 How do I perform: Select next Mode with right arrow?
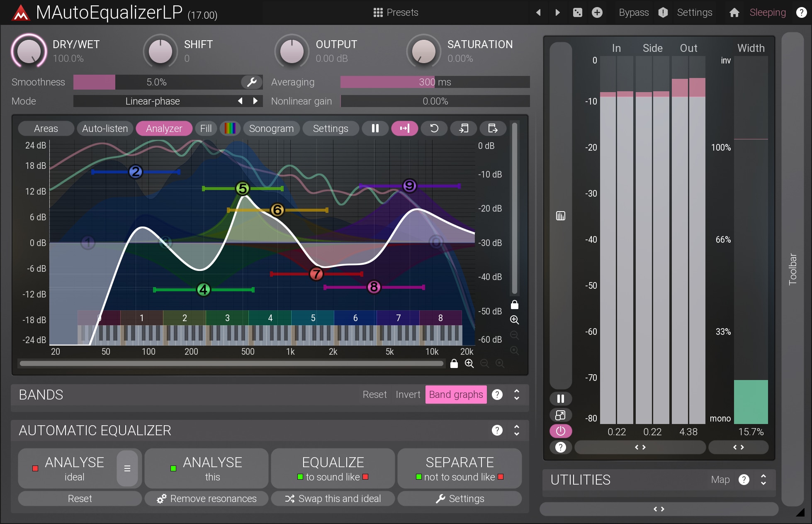click(255, 101)
